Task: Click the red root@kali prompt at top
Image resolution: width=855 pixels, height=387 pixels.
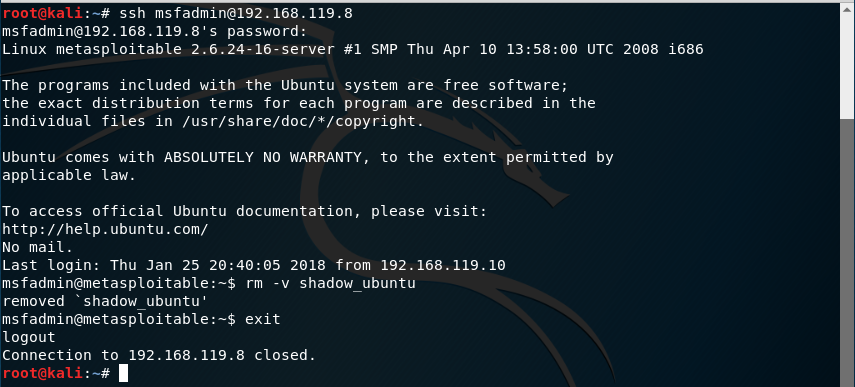Action: pos(43,14)
